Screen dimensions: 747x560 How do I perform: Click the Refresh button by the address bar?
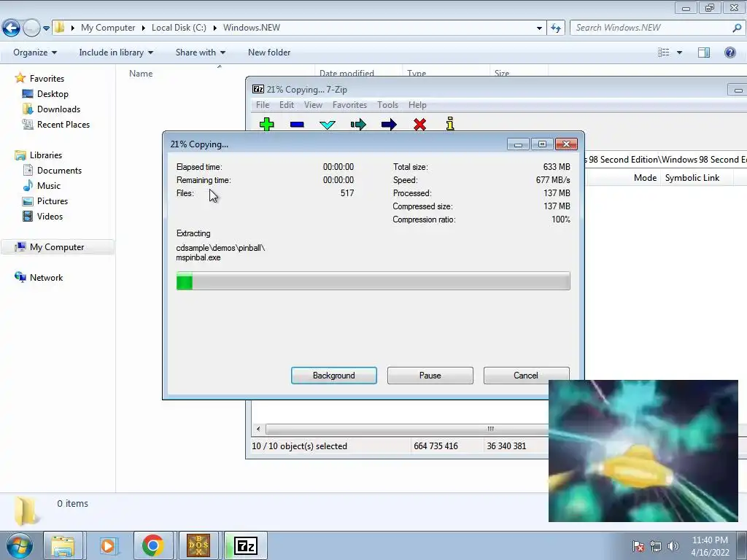(555, 28)
